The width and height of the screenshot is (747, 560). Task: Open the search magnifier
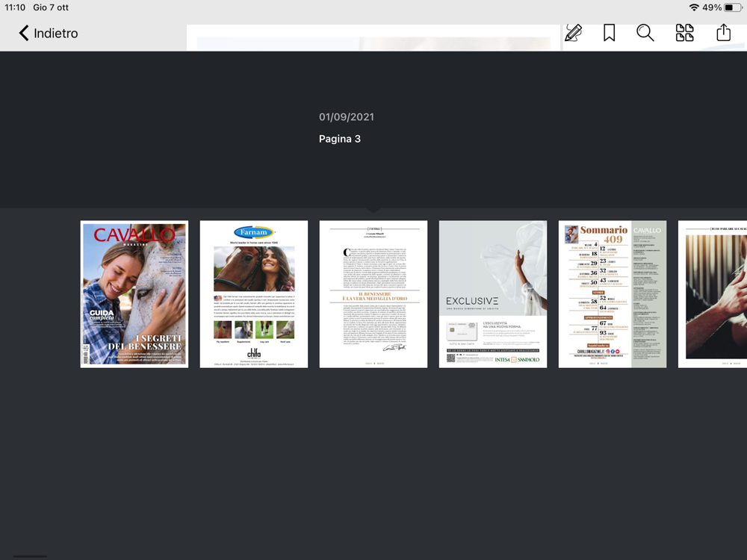coord(645,33)
